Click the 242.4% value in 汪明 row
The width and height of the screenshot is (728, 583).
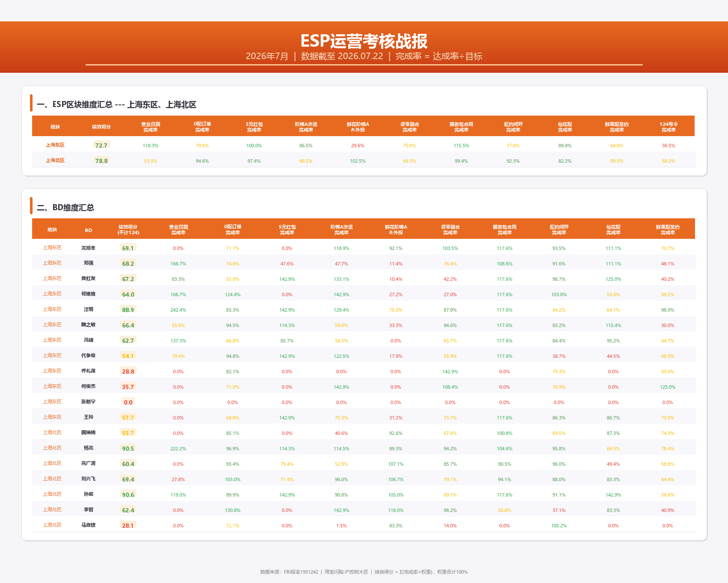[x=178, y=310]
